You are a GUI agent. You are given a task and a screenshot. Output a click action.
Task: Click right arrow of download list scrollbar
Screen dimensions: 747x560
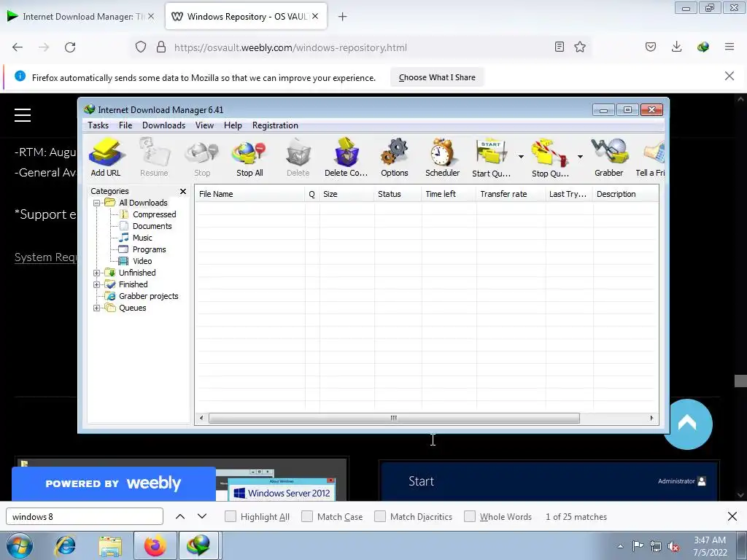pos(651,418)
